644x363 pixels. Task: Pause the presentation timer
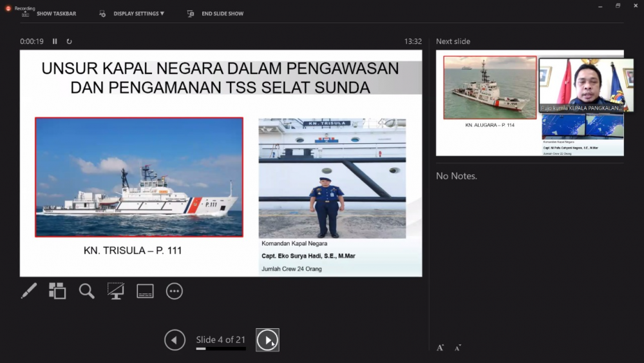tap(55, 41)
